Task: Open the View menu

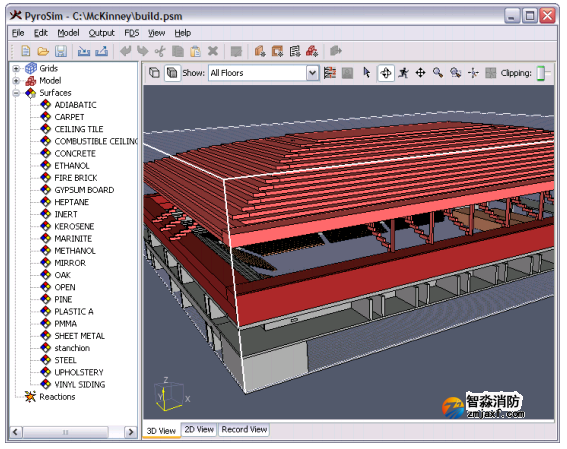Action: coord(157,33)
